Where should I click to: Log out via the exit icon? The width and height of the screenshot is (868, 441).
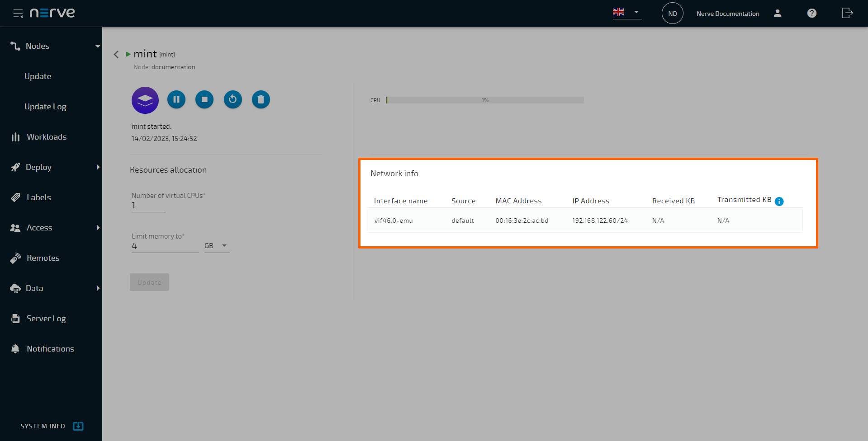(x=847, y=13)
